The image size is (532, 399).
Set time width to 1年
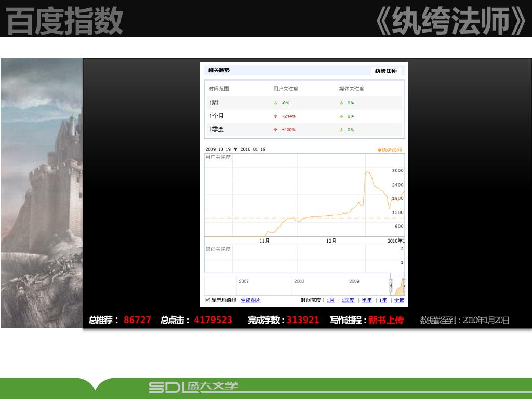383,300
